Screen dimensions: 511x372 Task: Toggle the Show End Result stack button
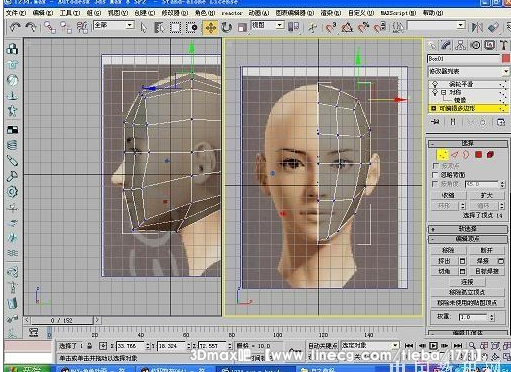tap(453, 122)
